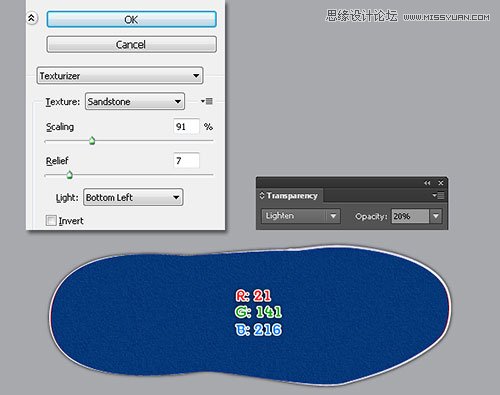The height and width of the screenshot is (395, 500).
Task: Cycle Transparency panel view with tab arrows
Action: 262,195
